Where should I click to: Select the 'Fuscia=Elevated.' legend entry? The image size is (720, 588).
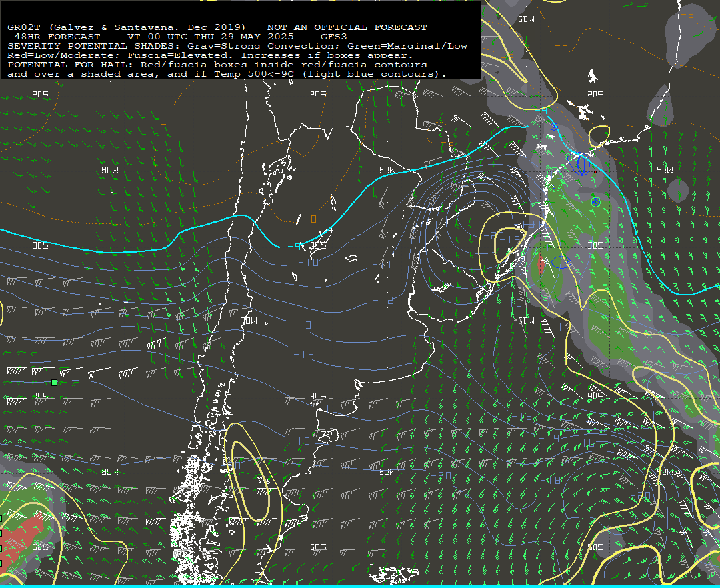[x=182, y=55]
